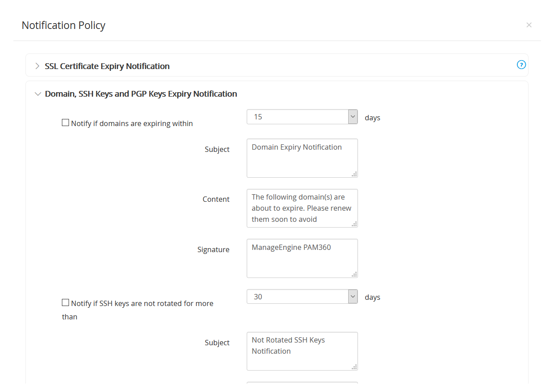The width and height of the screenshot is (553, 392).
Task: Open the 30 days dropdown for SSH keys
Action: pyautogui.click(x=353, y=297)
